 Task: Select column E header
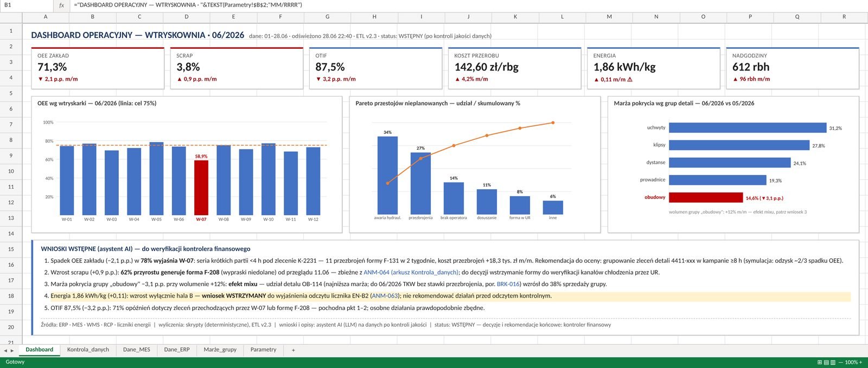(233, 17)
